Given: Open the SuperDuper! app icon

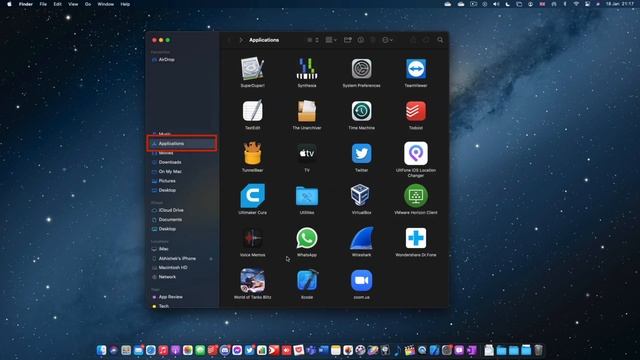Looking at the screenshot, I should [x=252, y=69].
